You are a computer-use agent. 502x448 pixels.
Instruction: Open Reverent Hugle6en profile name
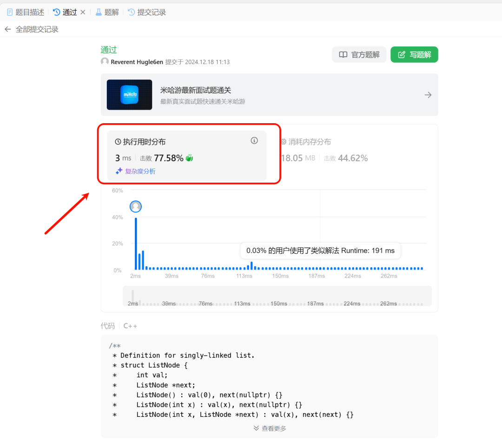[137, 62]
